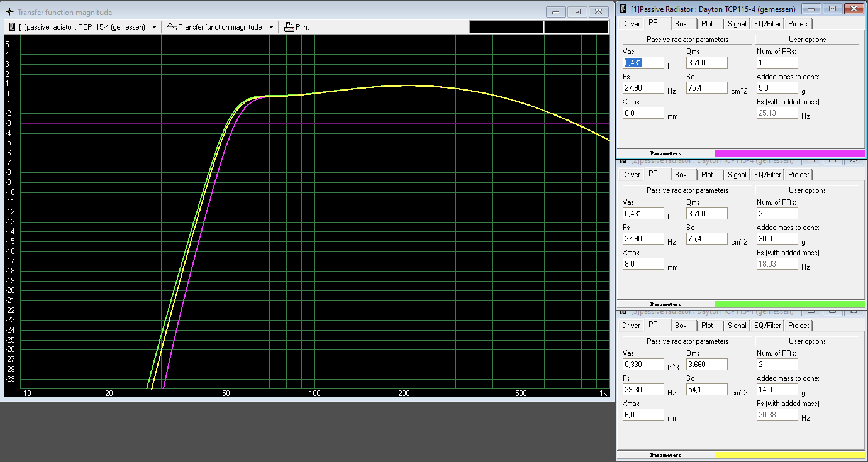Click the waveform icon beside Transfer function magnitude

tap(172, 27)
